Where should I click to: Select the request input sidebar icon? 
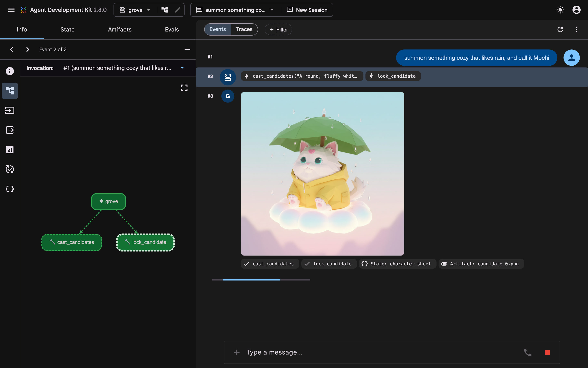[10, 110]
